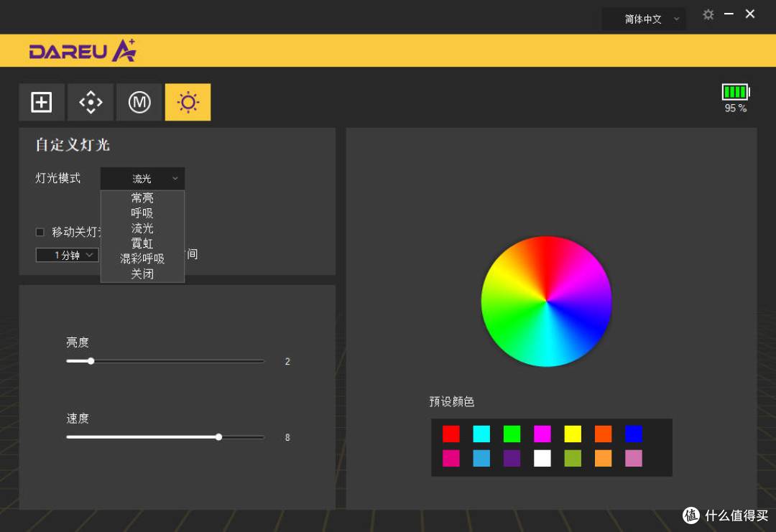Pick a color on the color wheel
776x532 pixels.
pos(546,301)
